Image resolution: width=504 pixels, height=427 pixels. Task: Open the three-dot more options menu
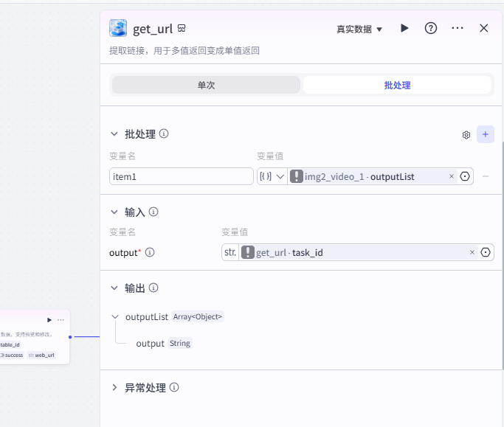[x=458, y=28]
